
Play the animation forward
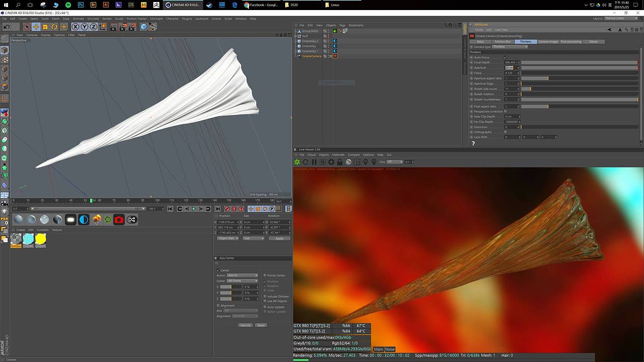click(194, 209)
